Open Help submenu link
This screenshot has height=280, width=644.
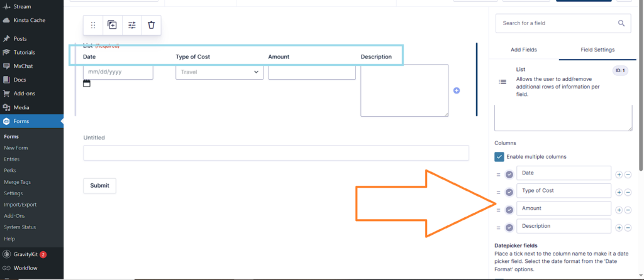tap(9, 239)
